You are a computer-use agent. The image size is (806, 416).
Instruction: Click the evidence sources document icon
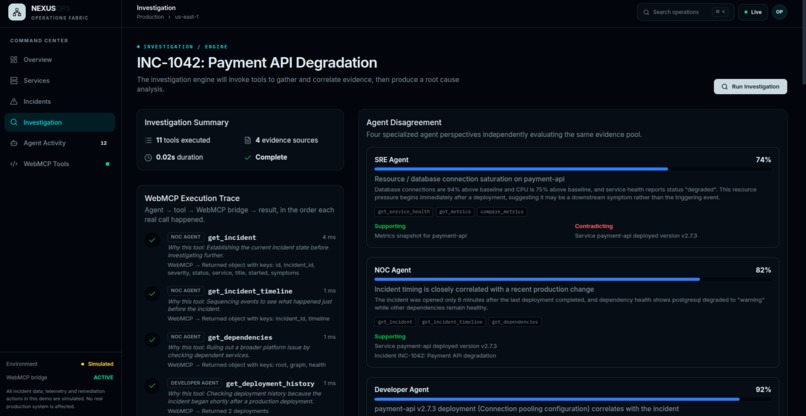pos(248,140)
